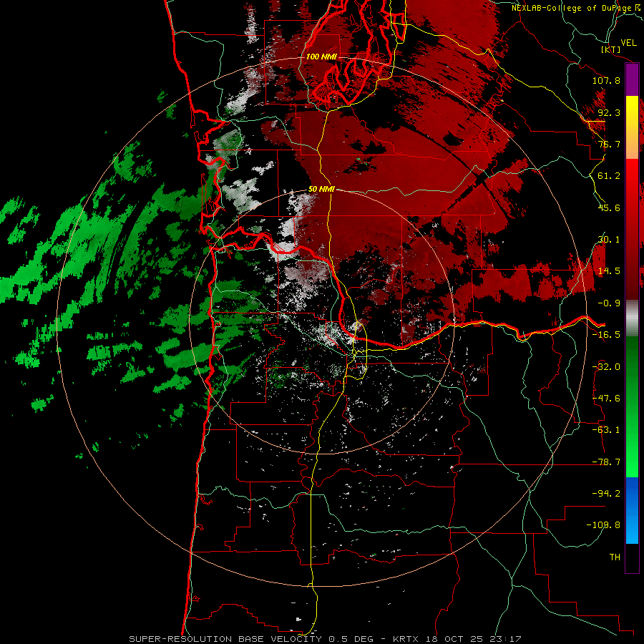Click the 50 NMI range ring label
Viewport: 644px width, 644px height.
pyautogui.click(x=321, y=189)
